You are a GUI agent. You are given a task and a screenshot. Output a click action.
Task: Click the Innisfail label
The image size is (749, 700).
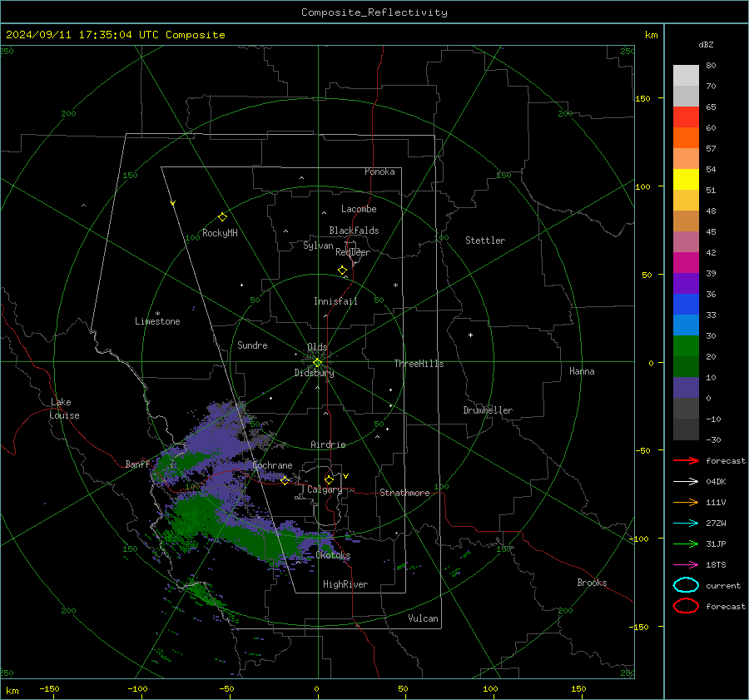[x=335, y=301]
